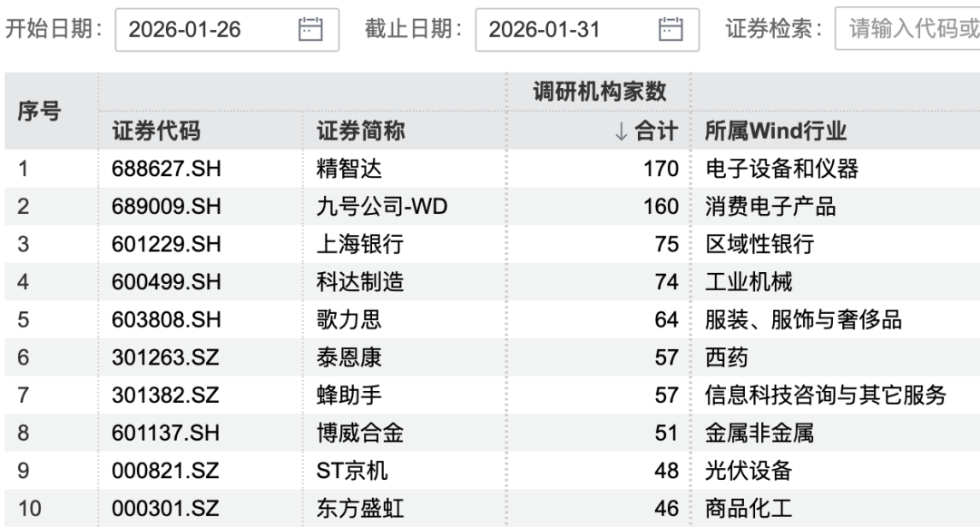Click the 2026-01-26 start date field
The image size is (980, 527).
209,29
